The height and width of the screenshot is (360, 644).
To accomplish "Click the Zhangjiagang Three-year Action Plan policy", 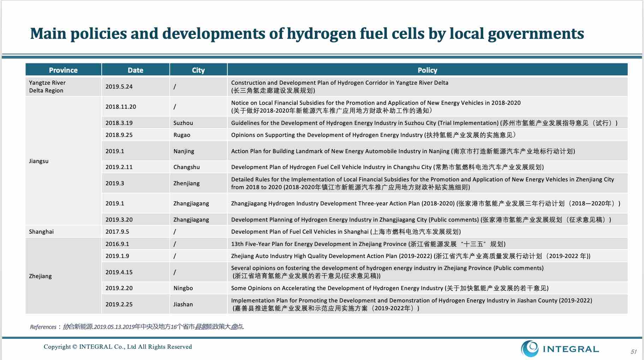I will point(425,203).
